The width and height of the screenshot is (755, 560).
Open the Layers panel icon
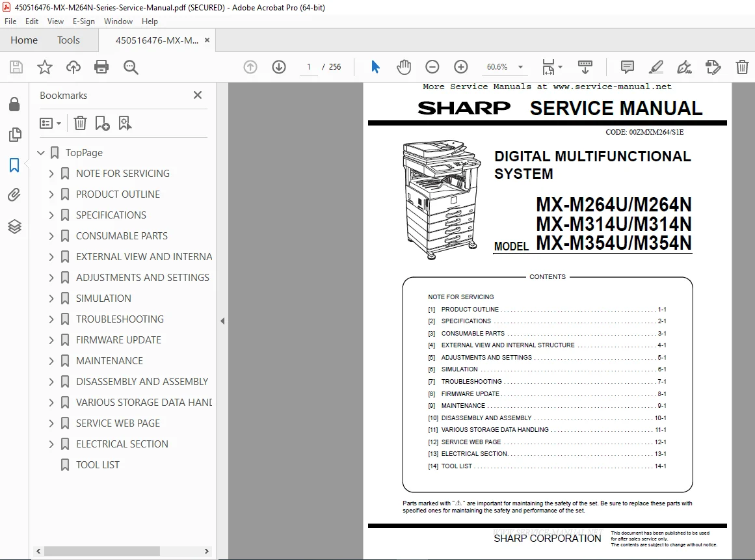14,226
